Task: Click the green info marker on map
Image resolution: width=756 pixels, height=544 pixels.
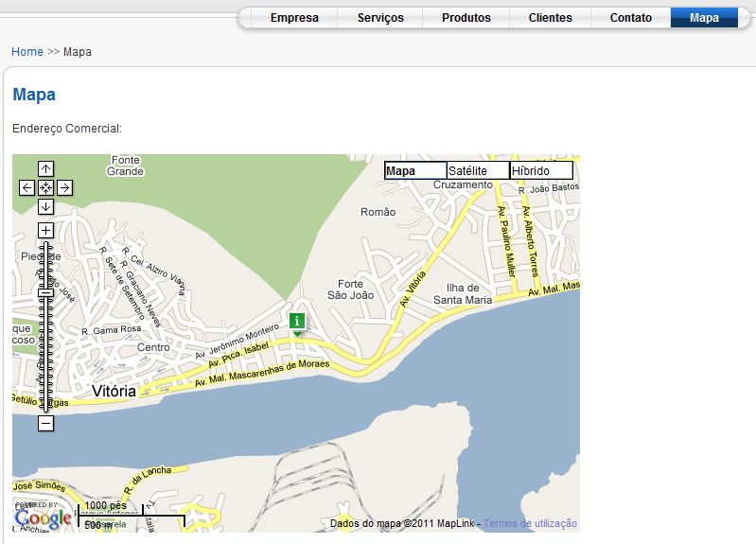Action: pos(297,323)
